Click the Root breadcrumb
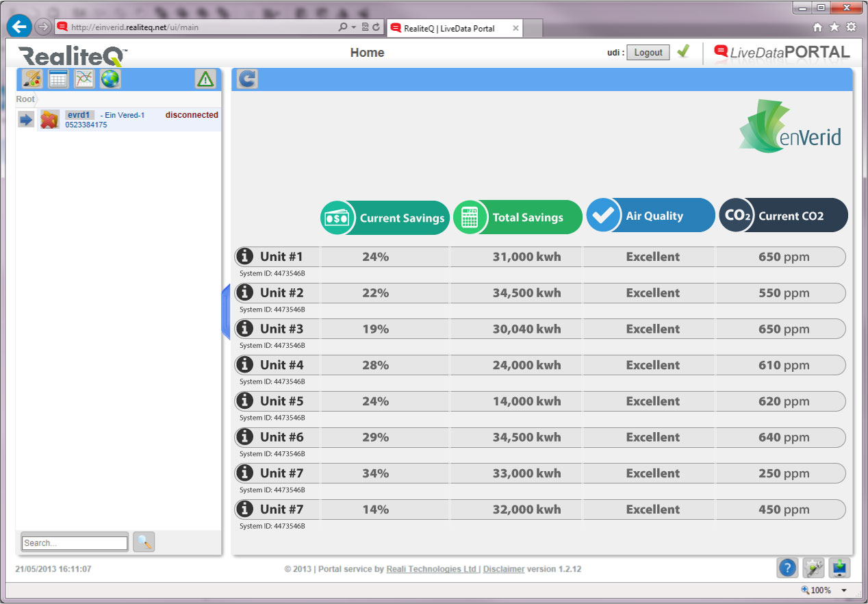This screenshot has width=868, height=604. (x=25, y=99)
